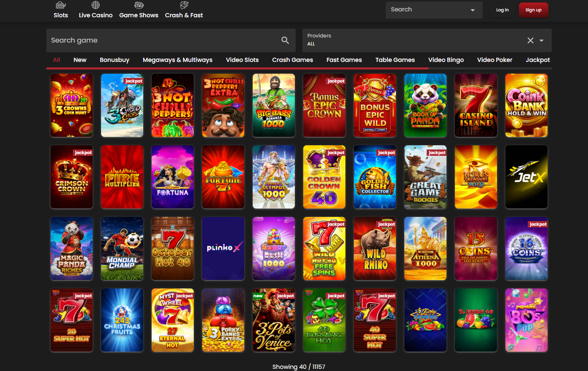
Task: Clear the Providers filter with the X
Action: [530, 40]
